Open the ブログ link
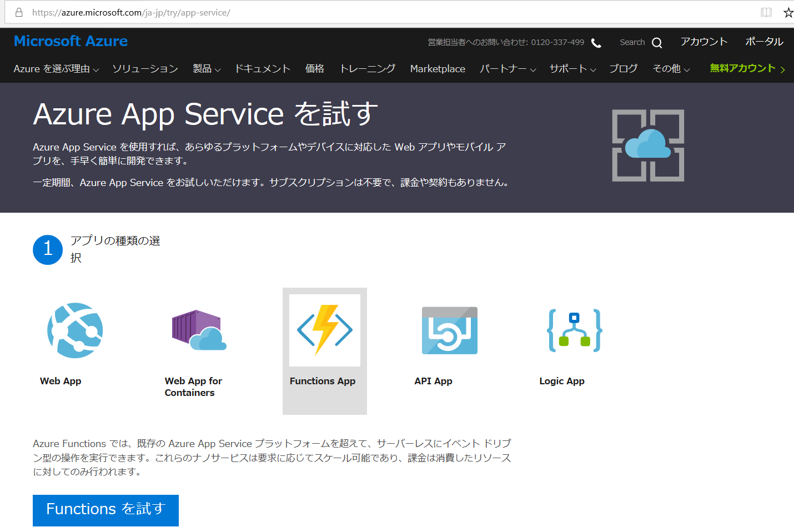Viewport: 794px width, 532px height. click(x=624, y=69)
